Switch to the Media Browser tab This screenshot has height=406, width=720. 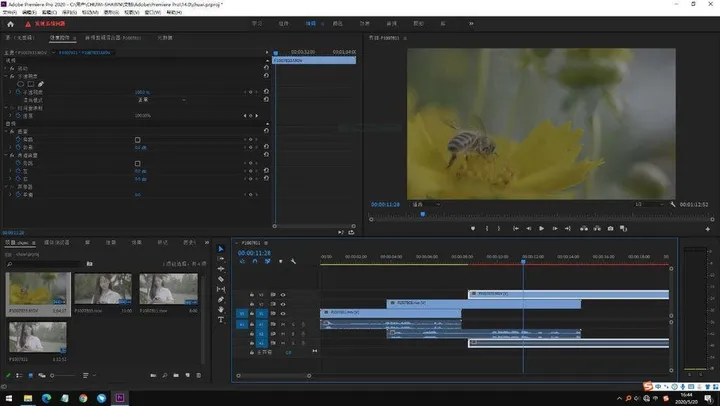point(56,242)
